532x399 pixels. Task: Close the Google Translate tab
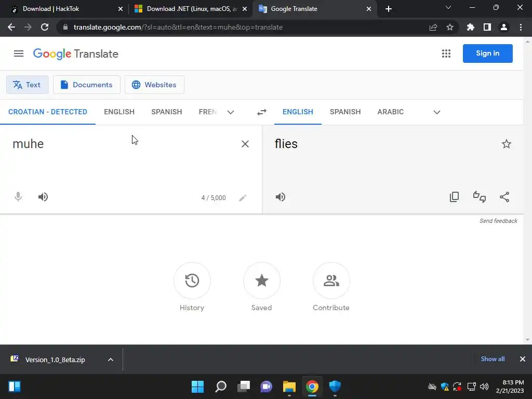click(369, 9)
